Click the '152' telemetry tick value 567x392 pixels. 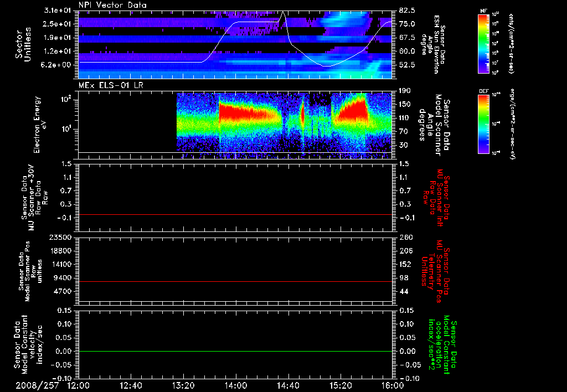[405, 264]
